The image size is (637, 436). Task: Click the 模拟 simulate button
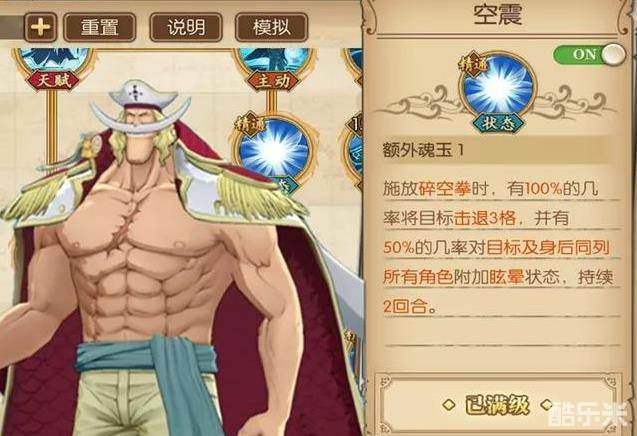tap(271, 27)
